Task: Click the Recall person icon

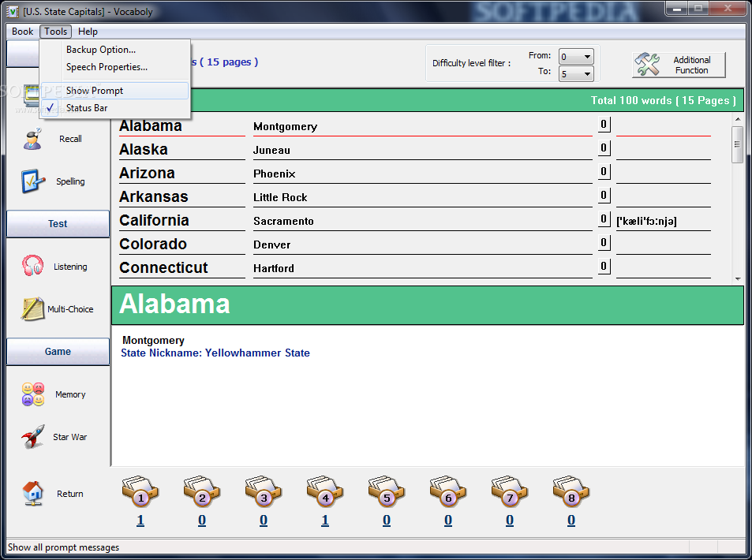Action: tap(32, 139)
